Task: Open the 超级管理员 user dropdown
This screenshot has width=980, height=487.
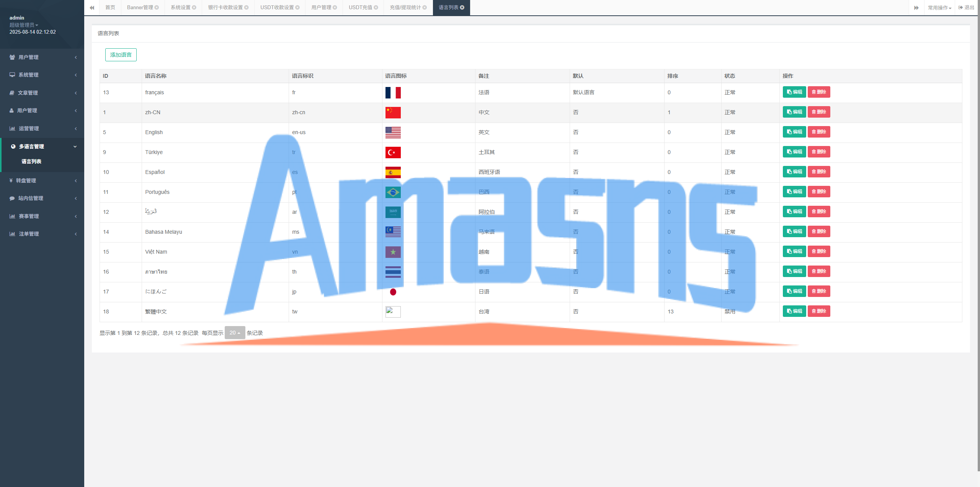Action: (x=24, y=25)
